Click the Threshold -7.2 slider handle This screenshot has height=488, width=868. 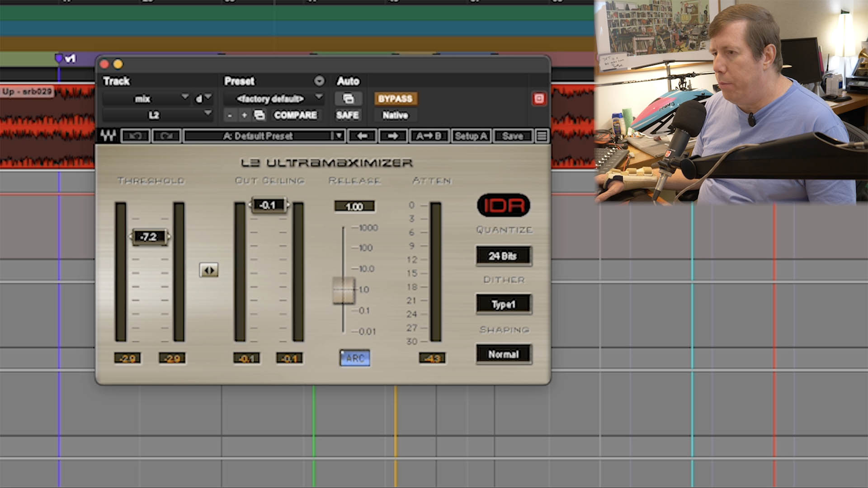coord(150,237)
